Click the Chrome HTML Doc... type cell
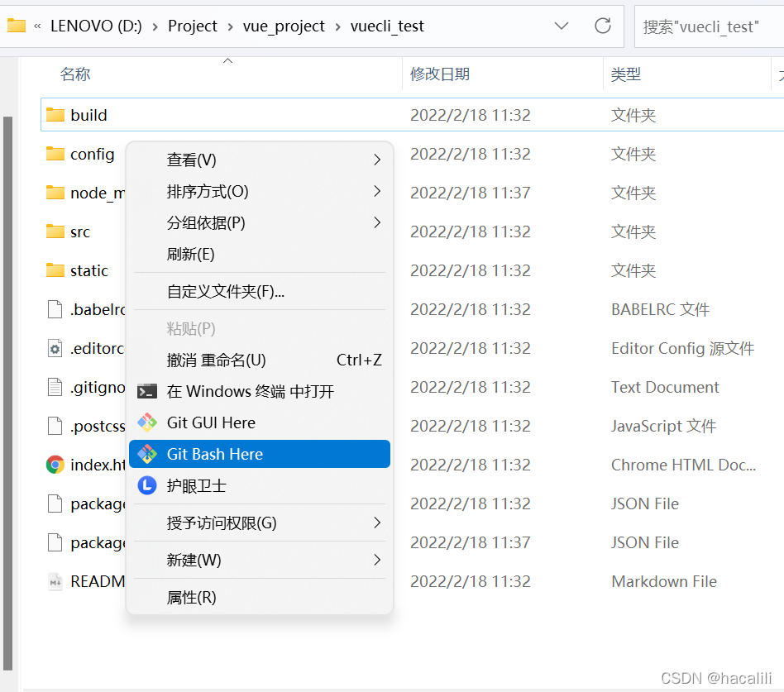784x692 pixels. coord(683,465)
